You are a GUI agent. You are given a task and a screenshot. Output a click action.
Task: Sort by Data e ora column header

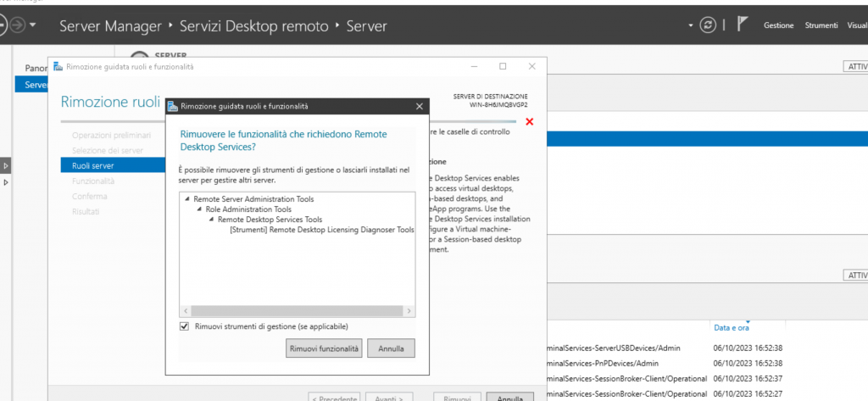[x=732, y=327]
